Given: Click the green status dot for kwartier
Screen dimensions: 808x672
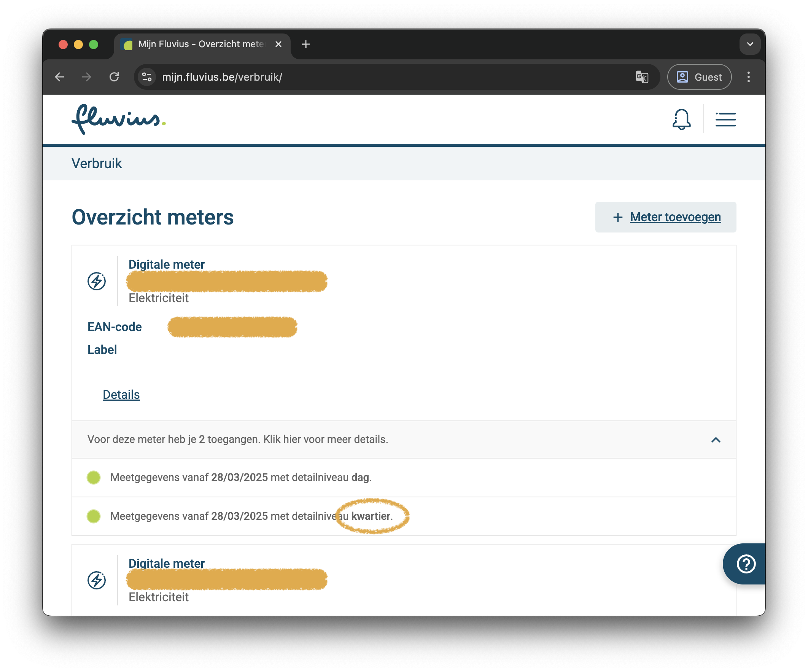Looking at the screenshot, I should 94,516.
